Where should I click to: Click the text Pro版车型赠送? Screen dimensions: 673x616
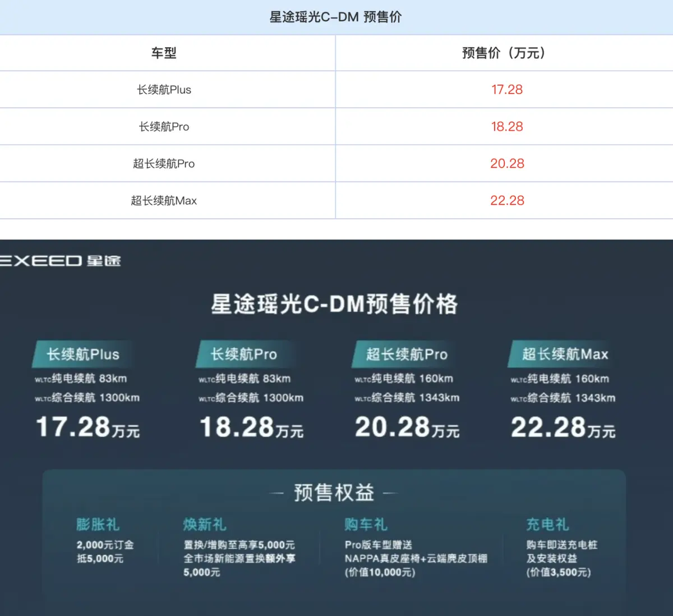(x=379, y=545)
